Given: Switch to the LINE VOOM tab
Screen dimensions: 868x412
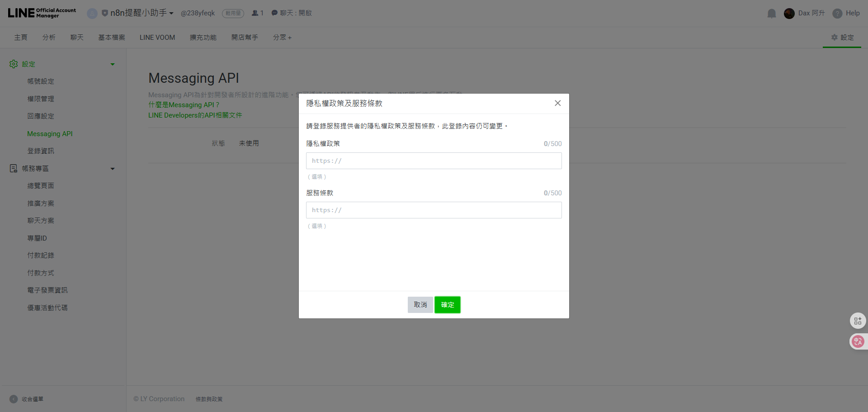Looking at the screenshot, I should pyautogui.click(x=157, y=38).
